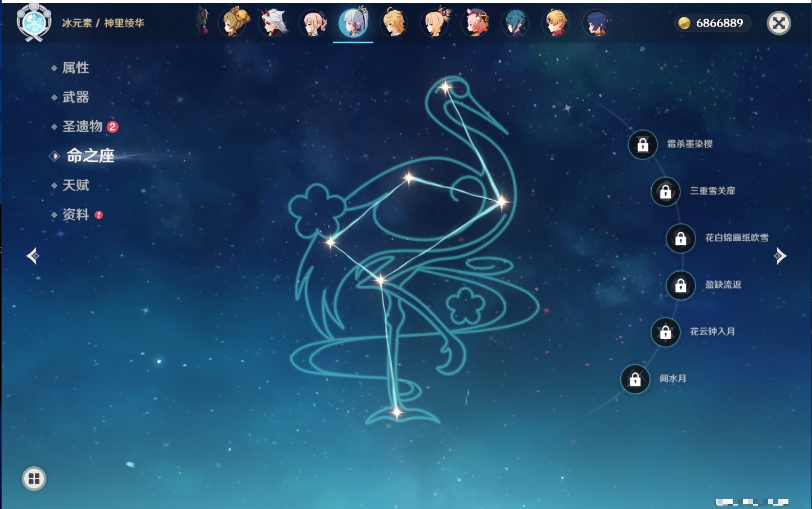Switch to the pink-haired character avatar
The image size is (812, 509).
click(476, 23)
